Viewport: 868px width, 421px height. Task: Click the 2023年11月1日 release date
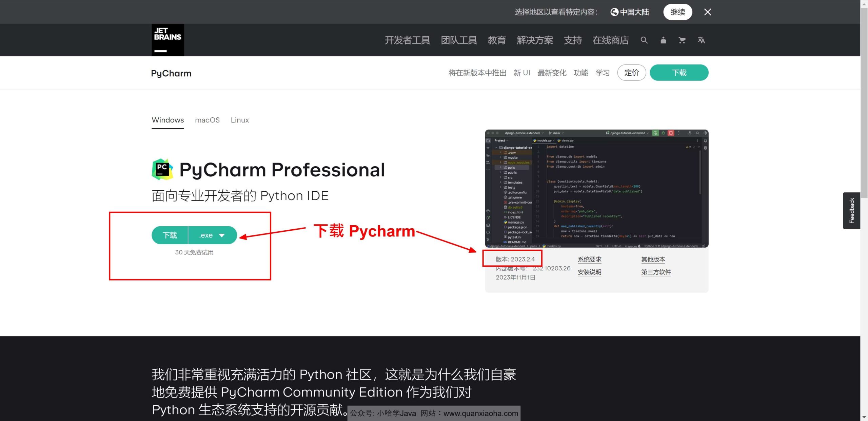tap(515, 278)
